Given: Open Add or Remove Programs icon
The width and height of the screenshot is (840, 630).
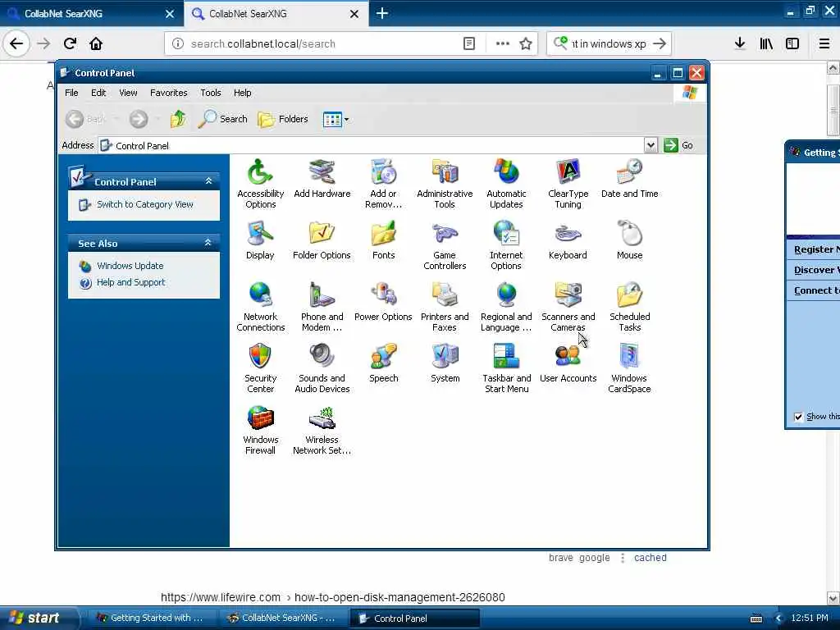Looking at the screenshot, I should tap(384, 184).
